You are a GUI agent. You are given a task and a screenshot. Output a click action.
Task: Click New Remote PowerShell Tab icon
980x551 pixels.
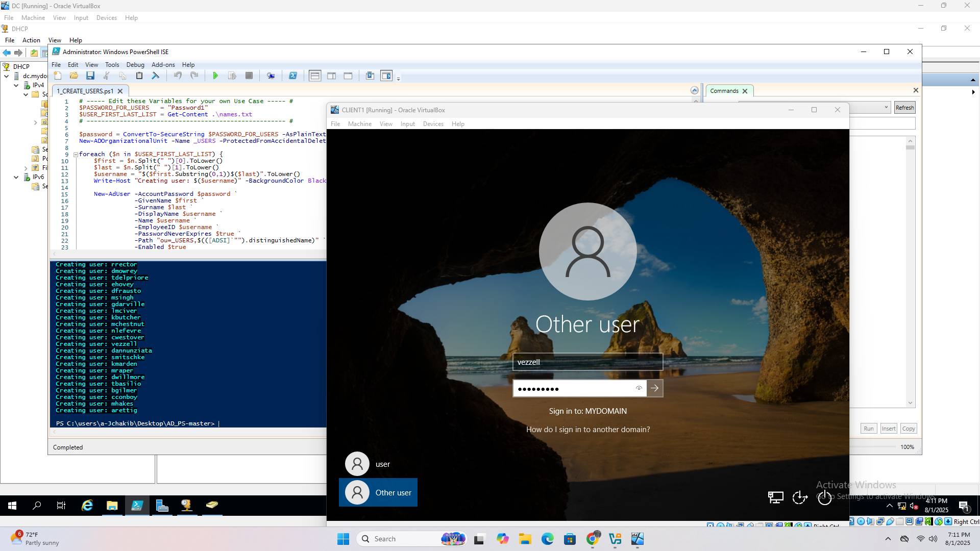click(x=271, y=76)
